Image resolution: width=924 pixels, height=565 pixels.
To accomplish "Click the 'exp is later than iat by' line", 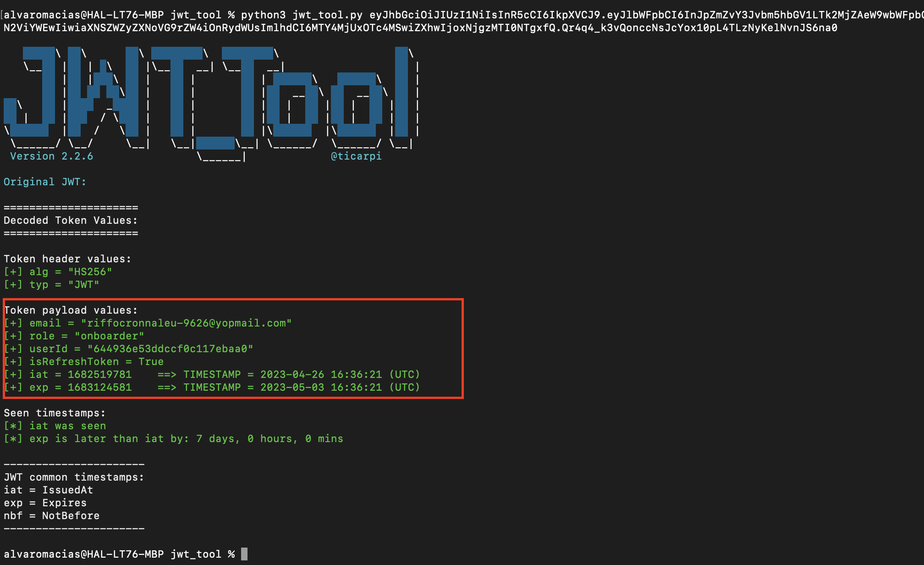I will [x=173, y=439].
